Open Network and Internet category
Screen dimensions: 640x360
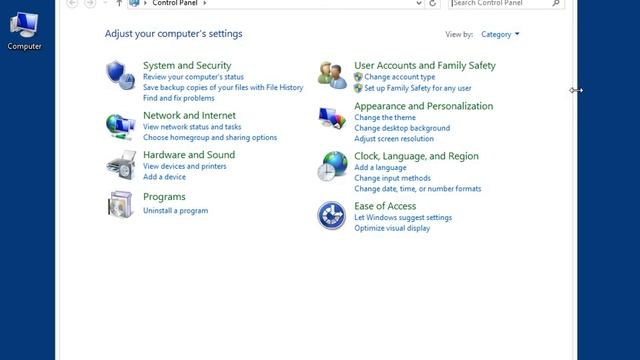[189, 115]
